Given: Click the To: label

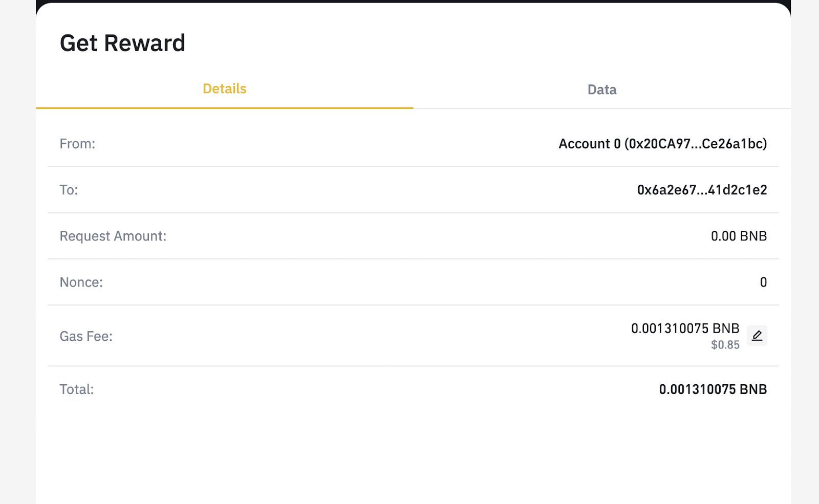Looking at the screenshot, I should pyautogui.click(x=69, y=190).
